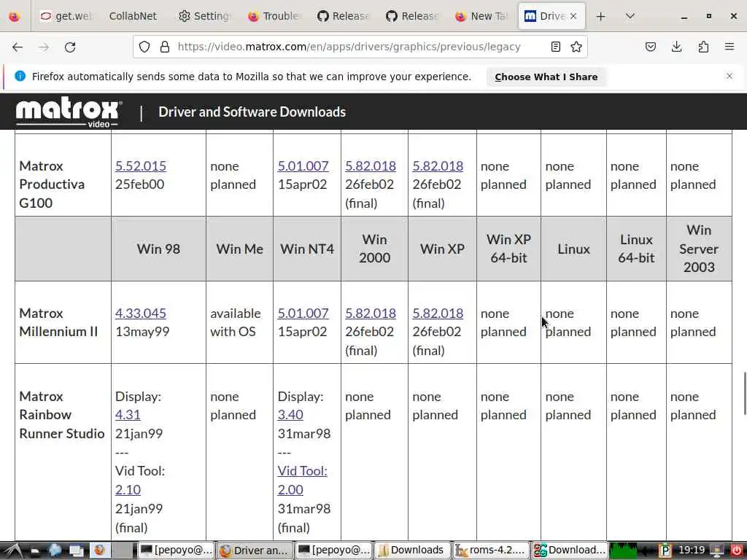
Task: Switch to the first pepoyo terminal taskbar window
Action: coord(176,551)
